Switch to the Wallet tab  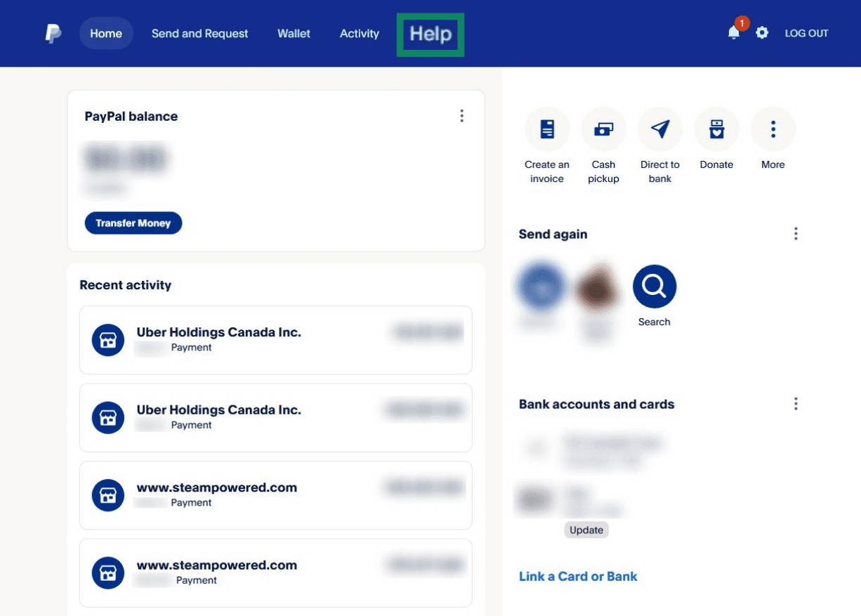tap(294, 33)
